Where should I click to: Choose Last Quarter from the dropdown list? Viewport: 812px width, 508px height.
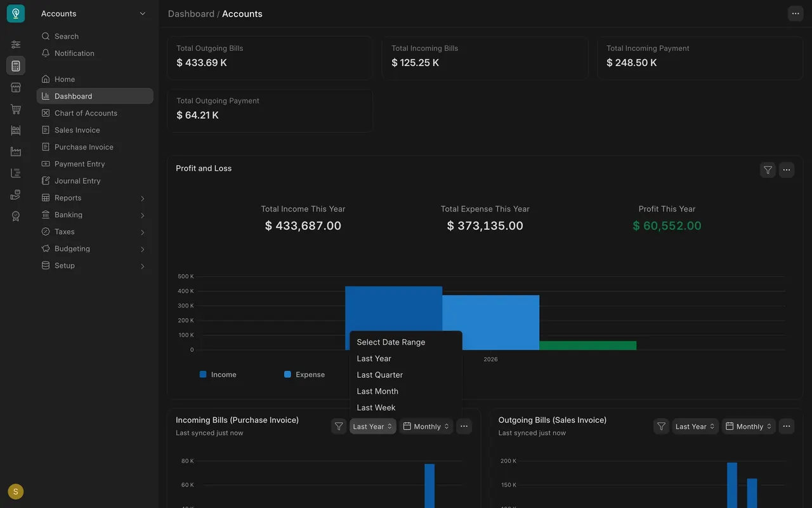(406, 375)
